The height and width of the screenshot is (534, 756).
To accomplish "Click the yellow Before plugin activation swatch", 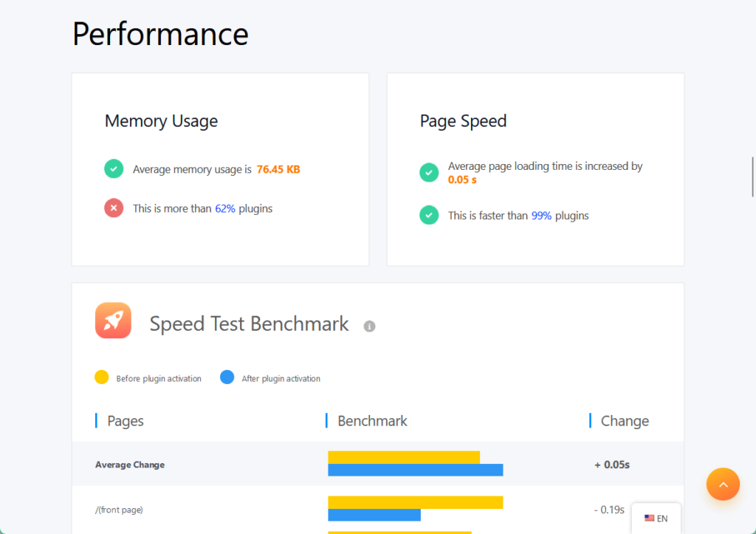I will pos(102,377).
